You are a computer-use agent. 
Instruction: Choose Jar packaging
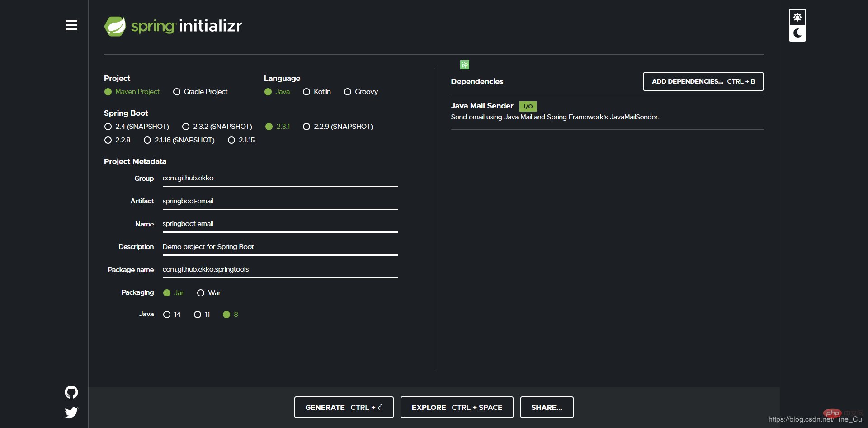[173, 293]
